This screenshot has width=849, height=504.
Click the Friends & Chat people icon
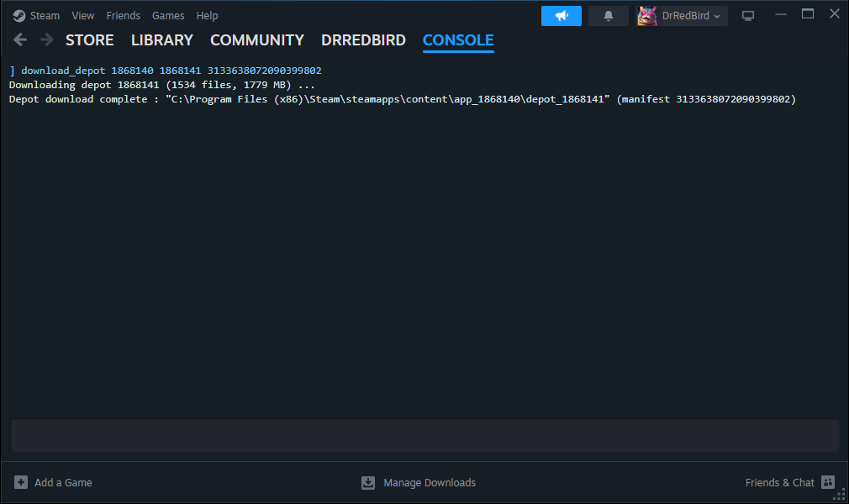click(828, 482)
